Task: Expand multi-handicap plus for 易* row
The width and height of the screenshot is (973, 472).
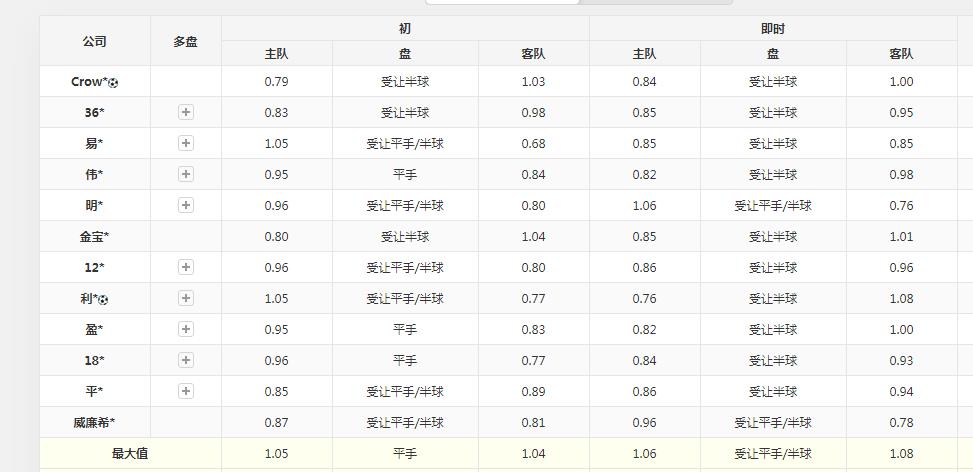Action: point(186,143)
